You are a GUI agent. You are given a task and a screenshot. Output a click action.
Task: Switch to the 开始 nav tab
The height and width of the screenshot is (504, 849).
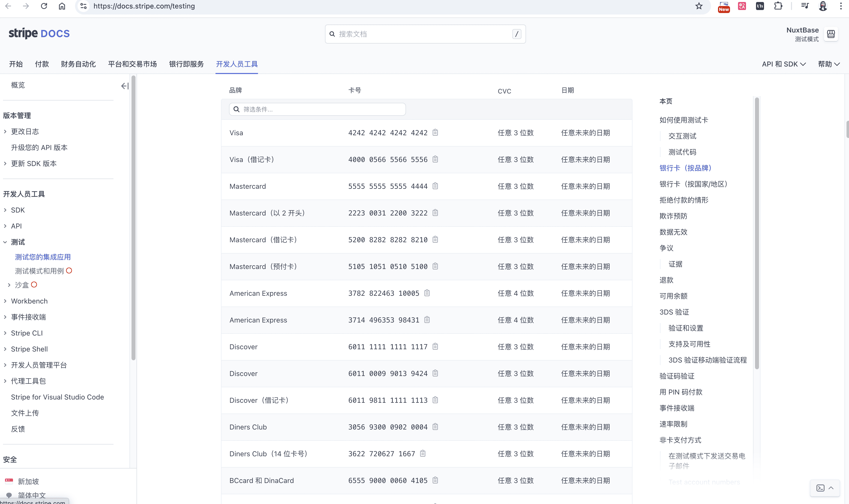click(16, 64)
